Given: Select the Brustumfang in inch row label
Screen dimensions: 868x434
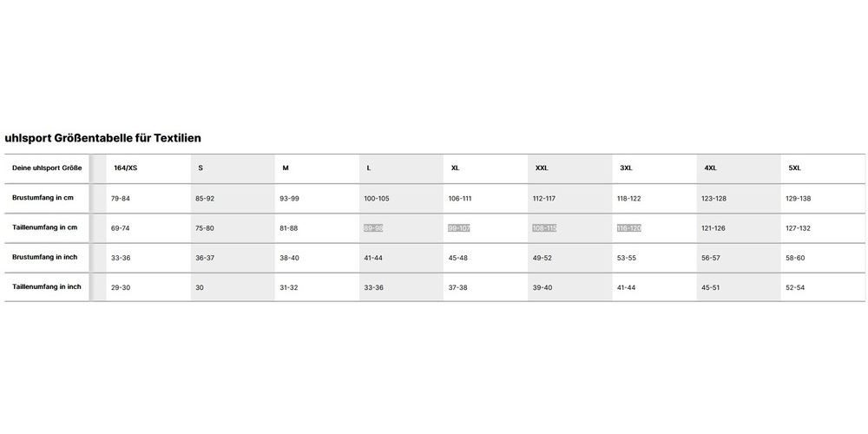Looking at the screenshot, I should tap(45, 258).
